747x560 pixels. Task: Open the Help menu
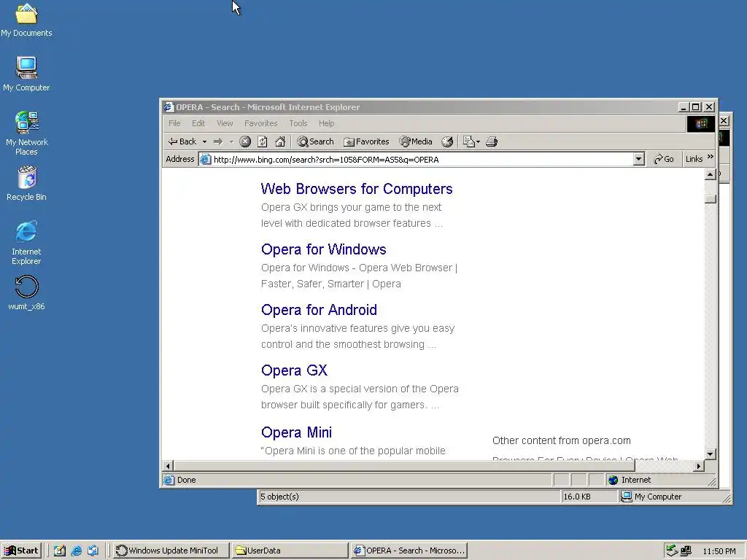326,123
